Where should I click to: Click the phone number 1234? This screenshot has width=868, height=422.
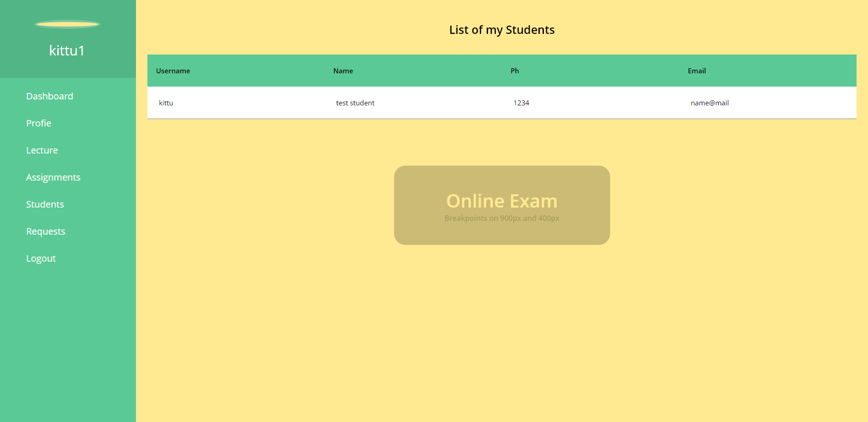click(x=521, y=103)
